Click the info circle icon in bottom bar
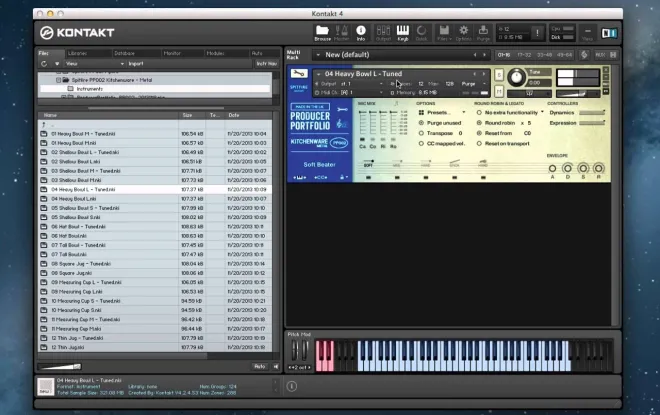 (x=292, y=386)
